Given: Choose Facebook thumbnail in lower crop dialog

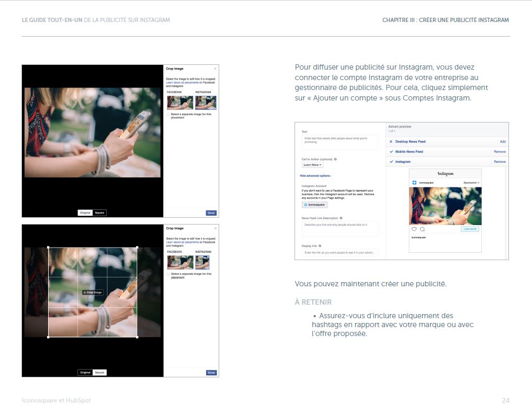Looking at the screenshot, I should [x=180, y=262].
